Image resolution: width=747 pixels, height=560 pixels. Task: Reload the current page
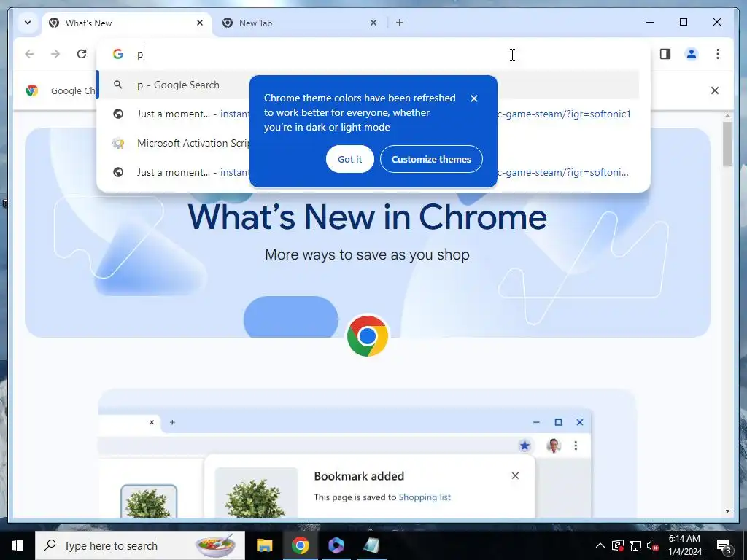coord(82,54)
